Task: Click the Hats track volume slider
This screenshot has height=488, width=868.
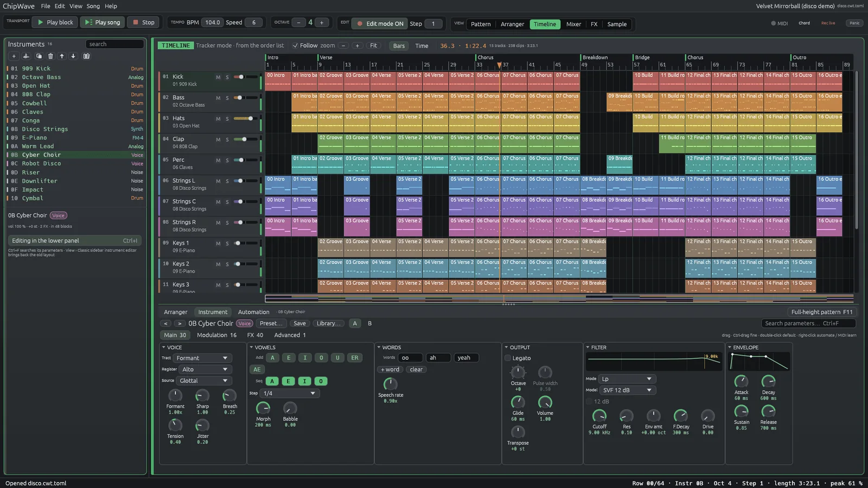Action: [x=246, y=119]
